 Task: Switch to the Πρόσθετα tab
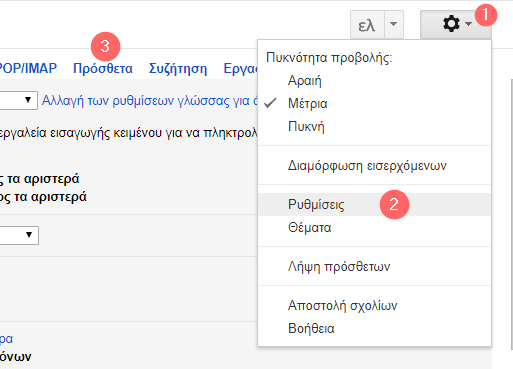pos(103,69)
